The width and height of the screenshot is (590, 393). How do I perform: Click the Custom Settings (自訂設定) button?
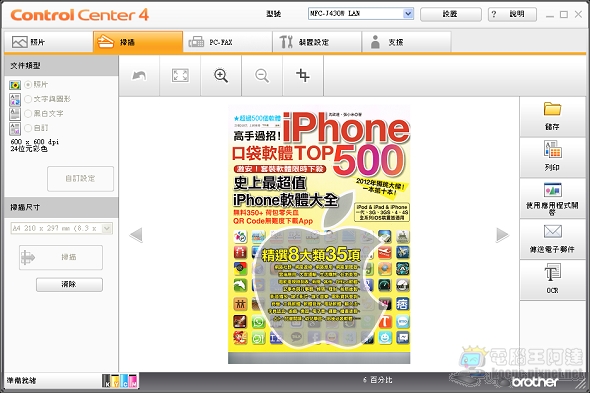(x=81, y=178)
